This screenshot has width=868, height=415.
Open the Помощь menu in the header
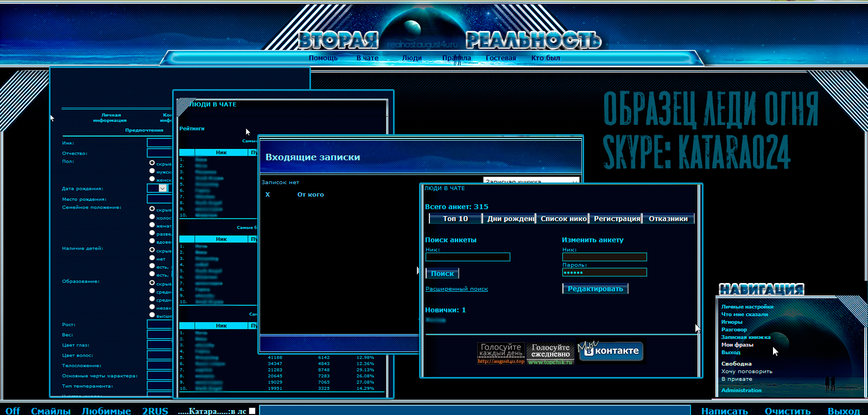click(323, 58)
